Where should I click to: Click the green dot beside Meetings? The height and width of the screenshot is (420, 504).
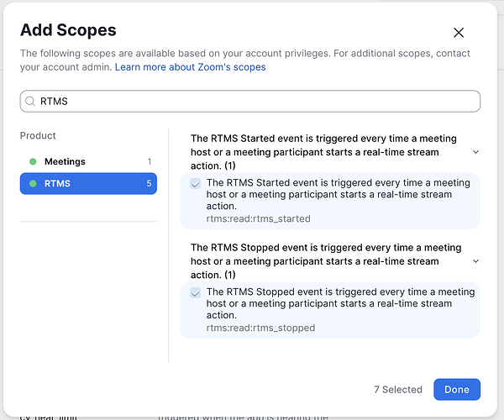tap(33, 161)
